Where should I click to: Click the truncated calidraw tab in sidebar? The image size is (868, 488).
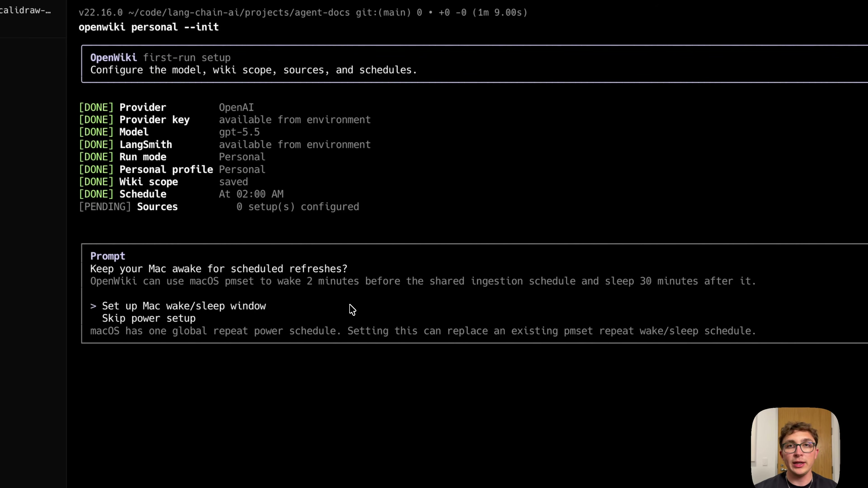pos(26,10)
